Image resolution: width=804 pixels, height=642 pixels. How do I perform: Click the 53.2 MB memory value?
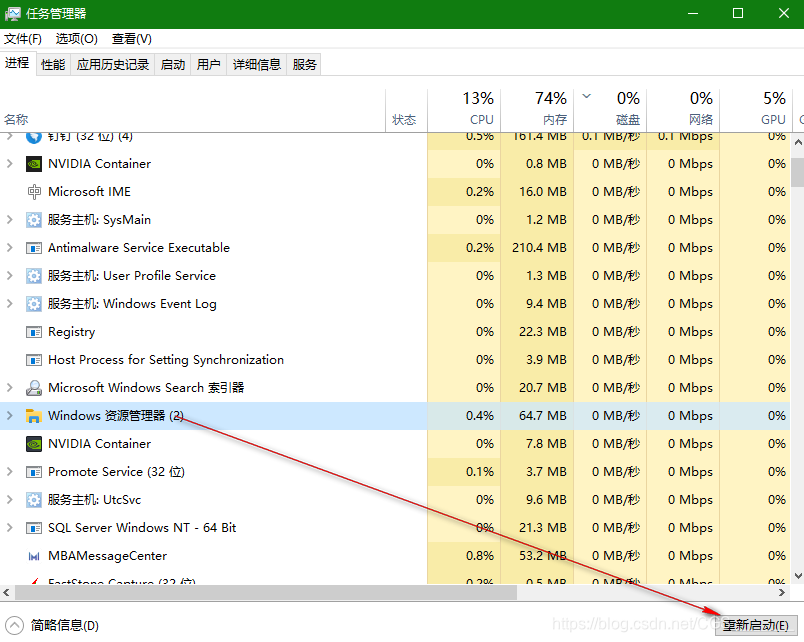tap(542, 556)
